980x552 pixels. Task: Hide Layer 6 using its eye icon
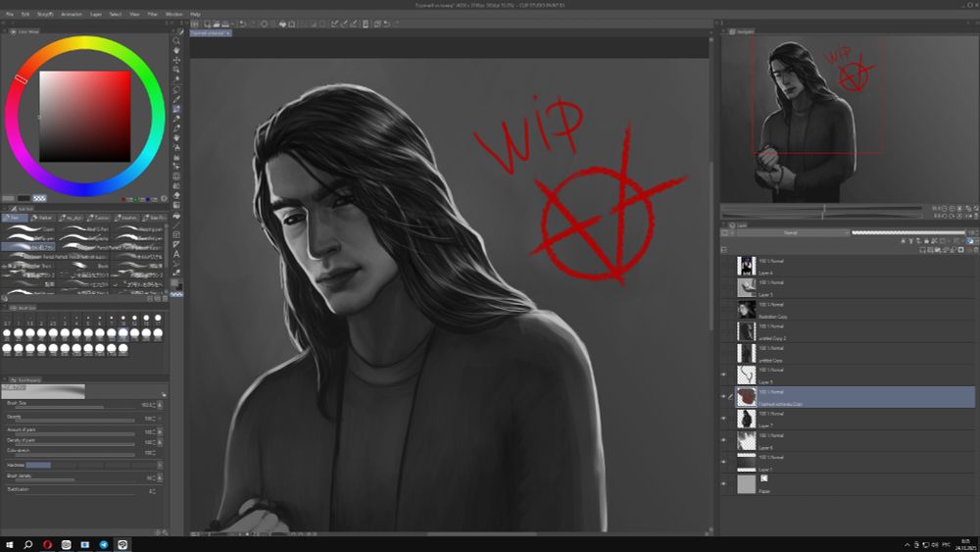[724, 440]
